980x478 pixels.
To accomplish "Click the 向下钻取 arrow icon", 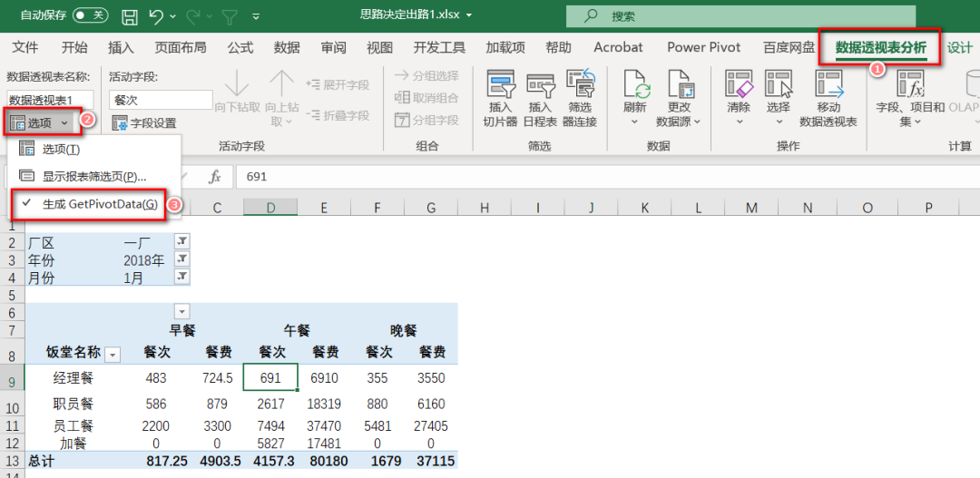I will click(x=237, y=83).
